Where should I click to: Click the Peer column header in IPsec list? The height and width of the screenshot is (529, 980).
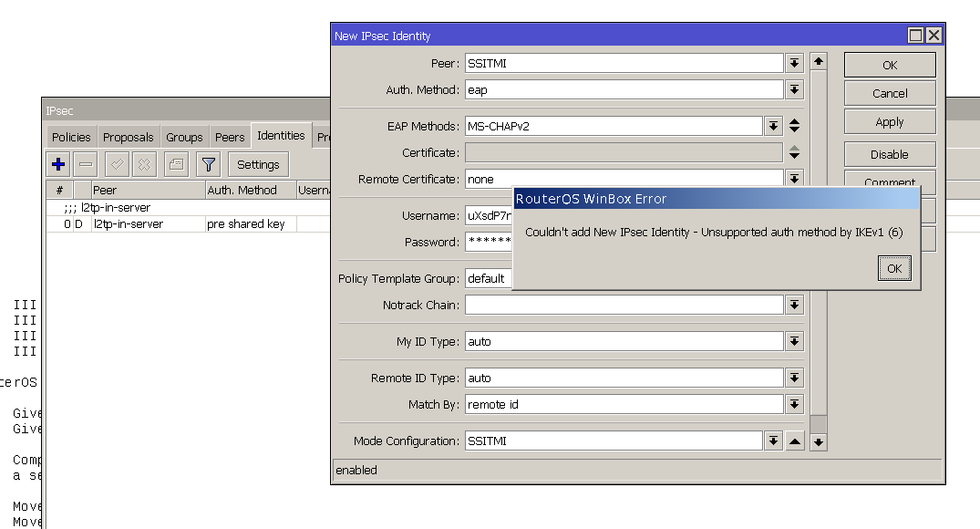pos(148,190)
